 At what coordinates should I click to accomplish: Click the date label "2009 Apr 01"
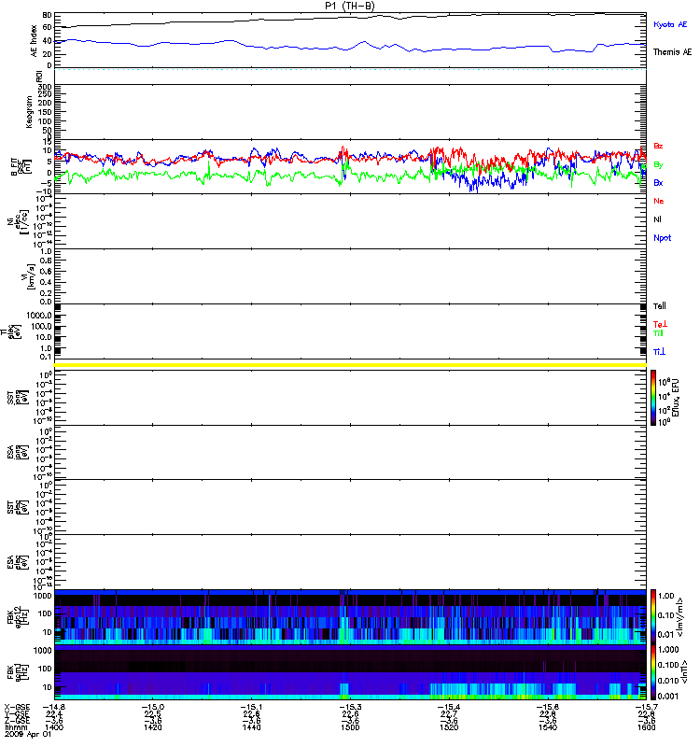pyautogui.click(x=28, y=734)
